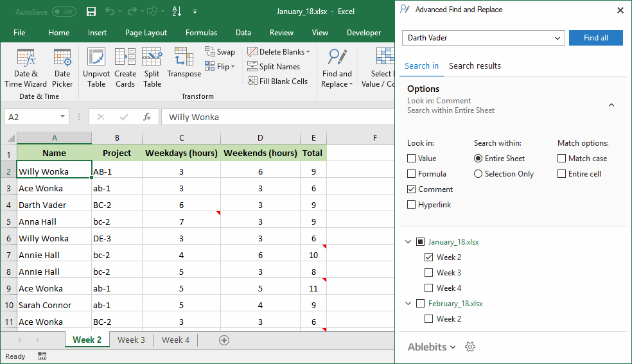632x364 pixels.
Task: Open the Formulas ribbon tab
Action: click(201, 33)
